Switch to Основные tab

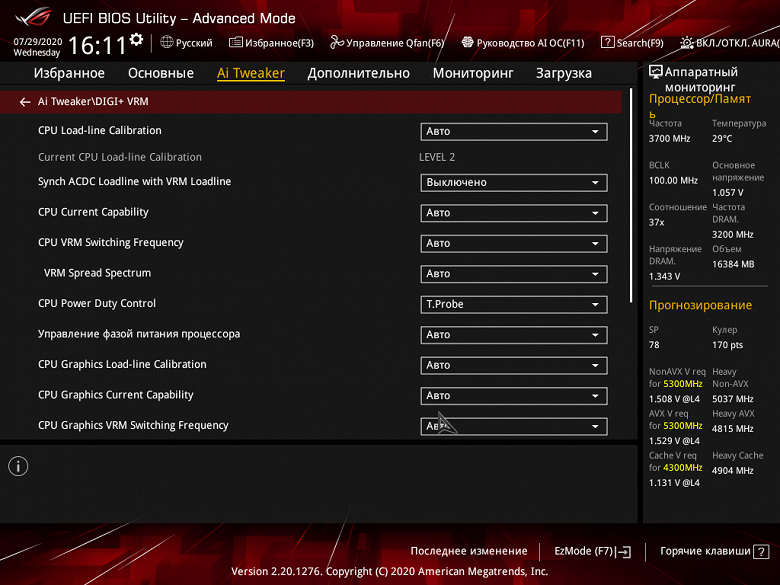(161, 73)
